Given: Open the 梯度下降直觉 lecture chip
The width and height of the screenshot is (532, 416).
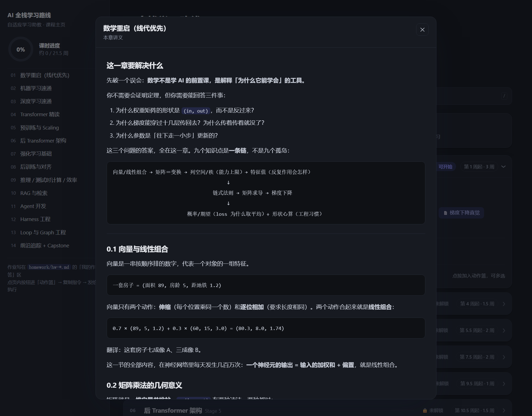Looking at the screenshot, I should (462, 213).
